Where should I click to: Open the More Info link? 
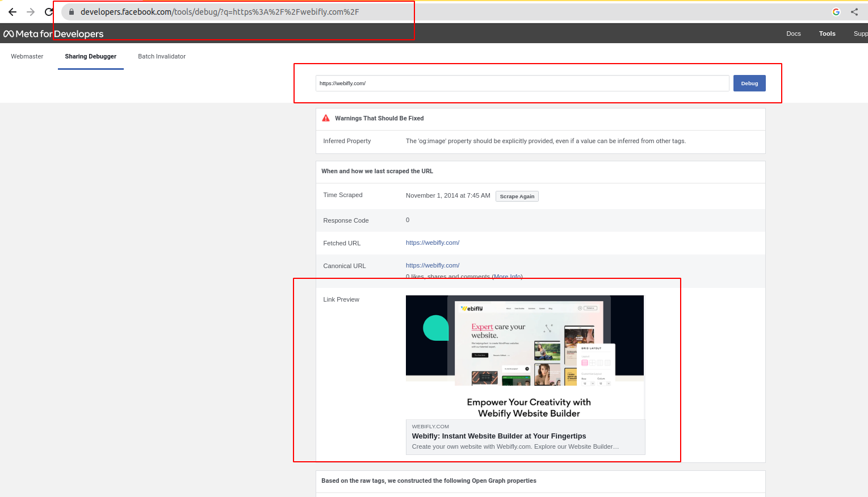point(507,277)
